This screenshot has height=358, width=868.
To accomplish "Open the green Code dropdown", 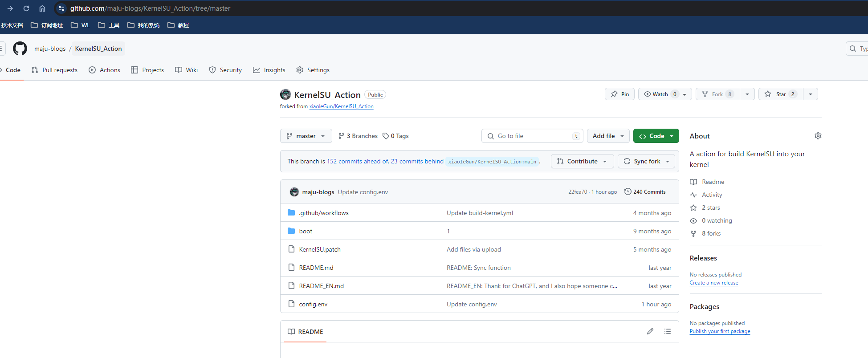I will point(656,136).
